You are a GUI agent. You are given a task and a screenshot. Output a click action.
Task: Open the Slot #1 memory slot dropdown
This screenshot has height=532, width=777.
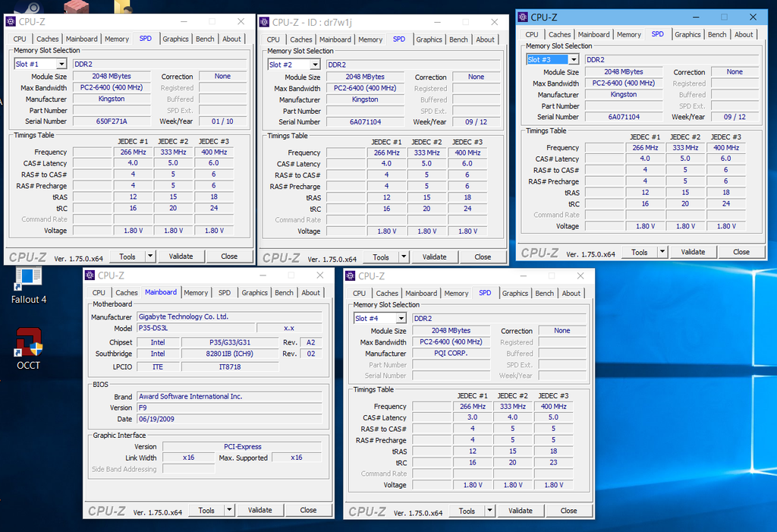(61, 64)
